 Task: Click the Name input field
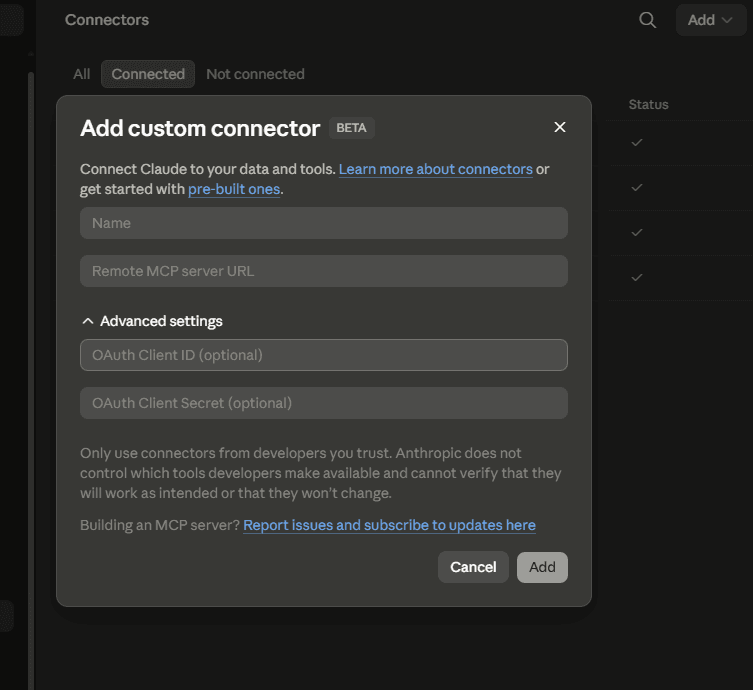(x=324, y=223)
